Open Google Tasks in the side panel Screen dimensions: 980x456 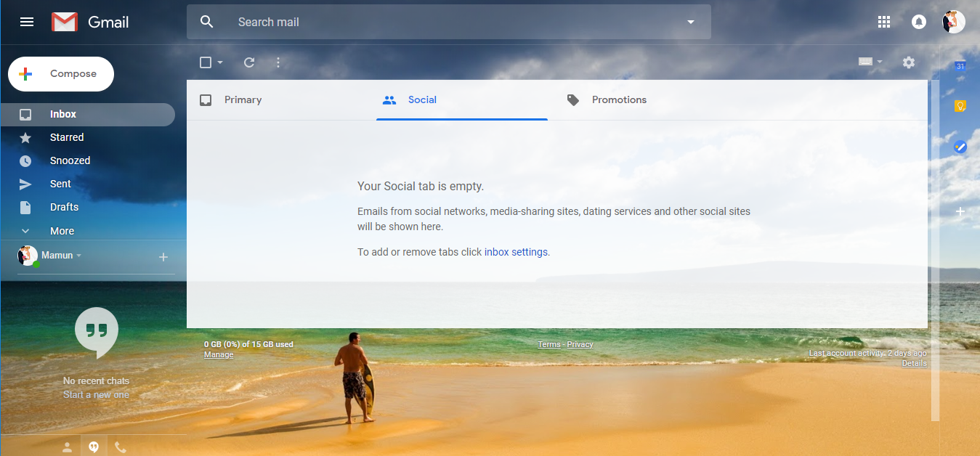click(960, 147)
